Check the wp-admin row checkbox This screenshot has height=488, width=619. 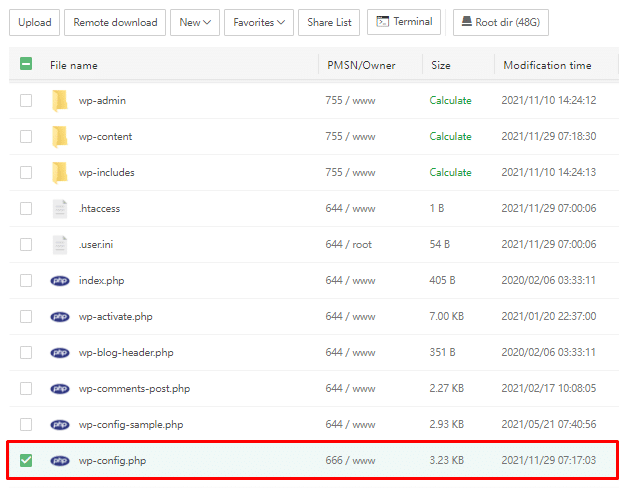tap(26, 100)
